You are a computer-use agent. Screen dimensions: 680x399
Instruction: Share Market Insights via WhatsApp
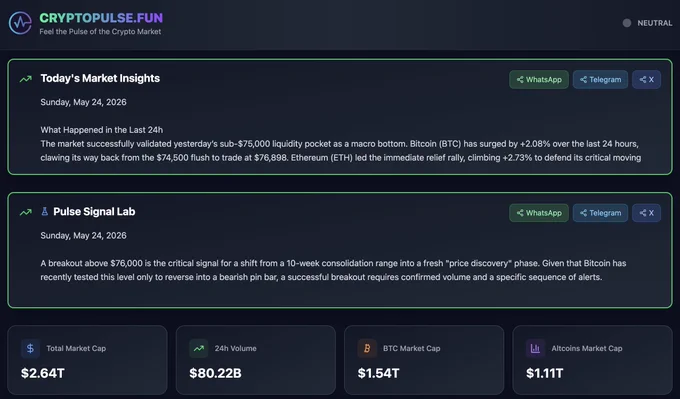pos(539,79)
